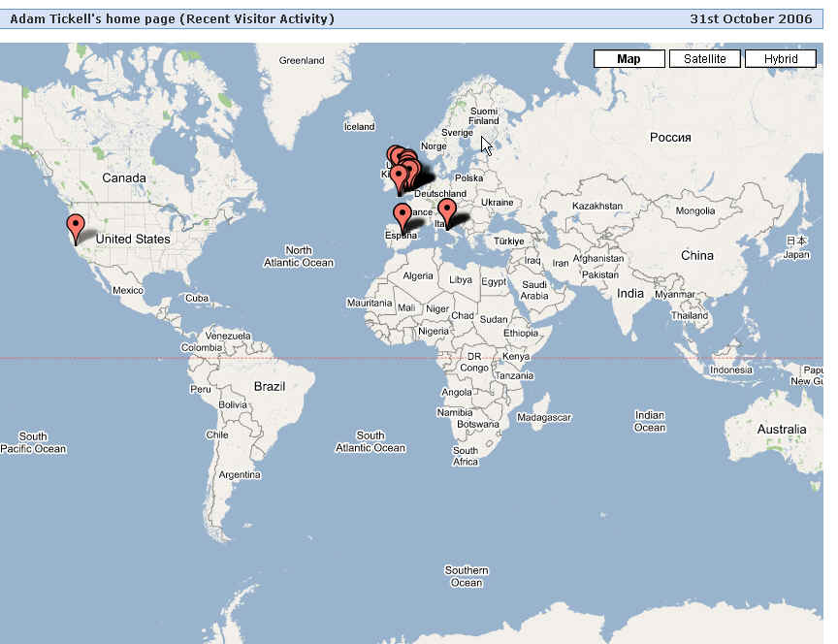This screenshot has width=838, height=644.
Task: Click the "Iceland" map label
Action: (x=359, y=127)
